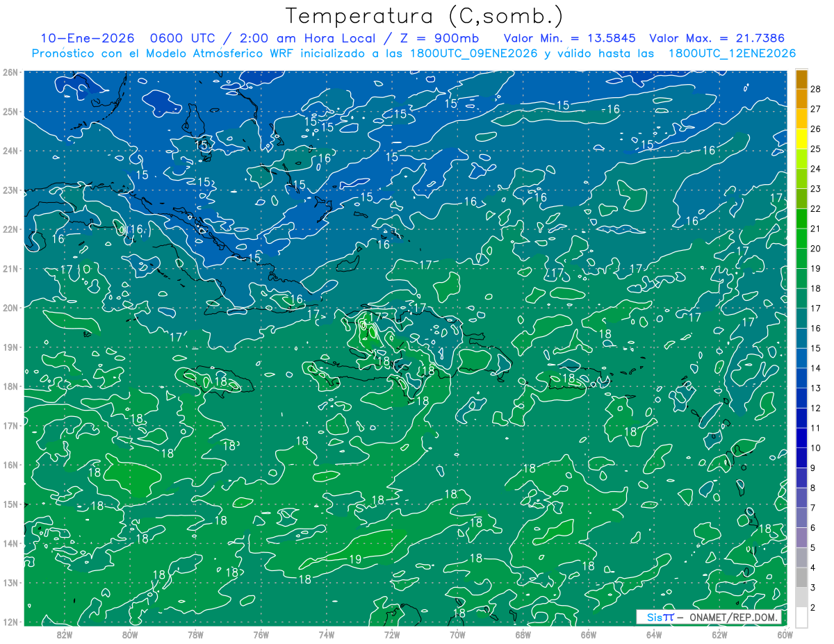Screen dimensions: 834x644
Task: Click the '0600 UTC' time text
Action: (185, 38)
